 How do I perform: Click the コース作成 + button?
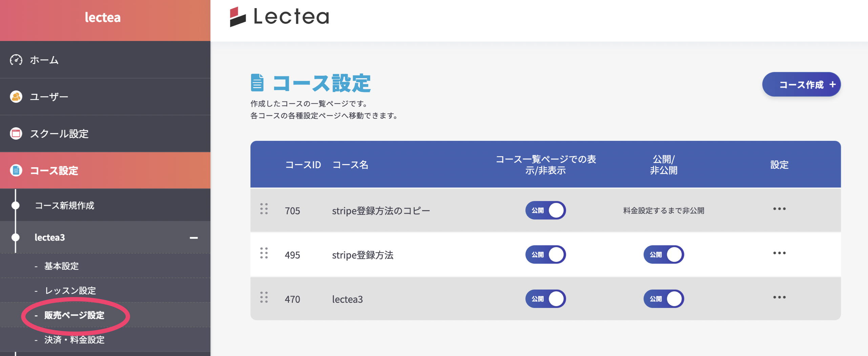point(801,85)
